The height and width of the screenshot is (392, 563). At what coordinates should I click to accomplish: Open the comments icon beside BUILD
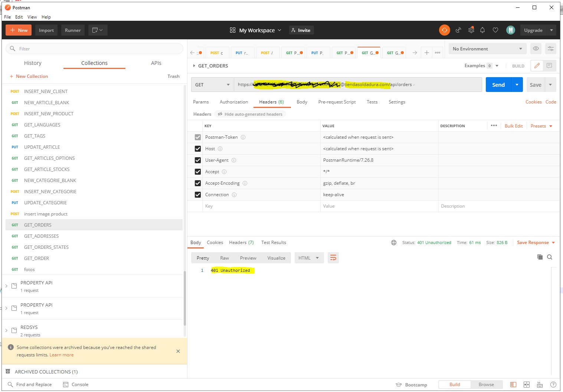549,66
